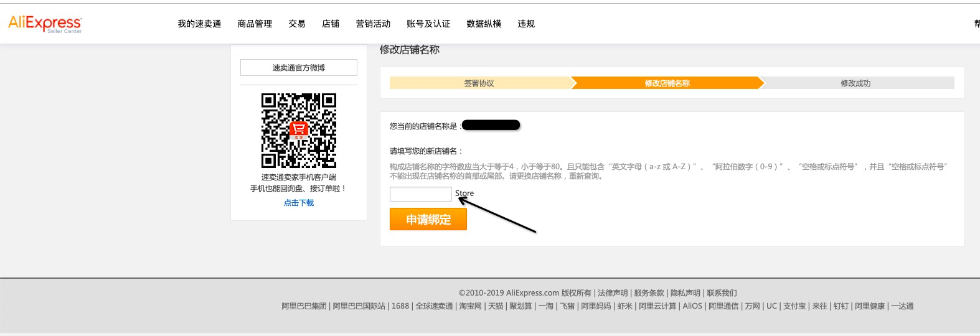The width and height of the screenshot is (980, 336).
Task: Open the 联系我们 footer link
Action: [722, 293]
